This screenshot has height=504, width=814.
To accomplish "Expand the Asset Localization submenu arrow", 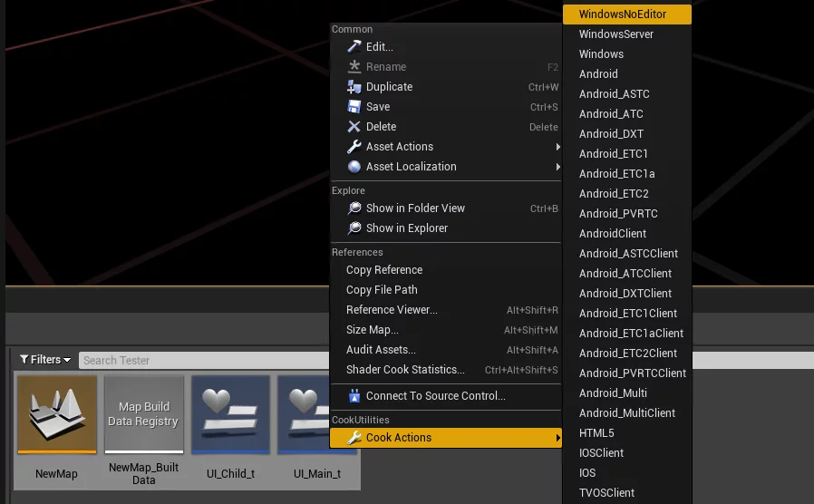I will 557,167.
